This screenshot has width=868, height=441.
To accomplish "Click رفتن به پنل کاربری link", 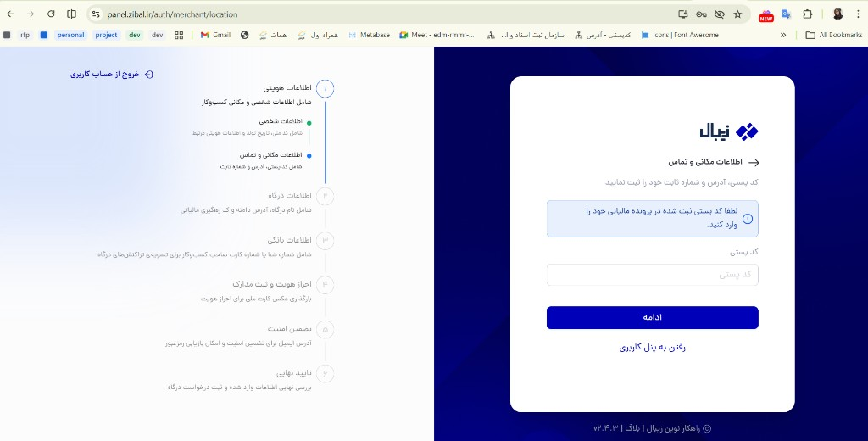I will pos(652,348).
